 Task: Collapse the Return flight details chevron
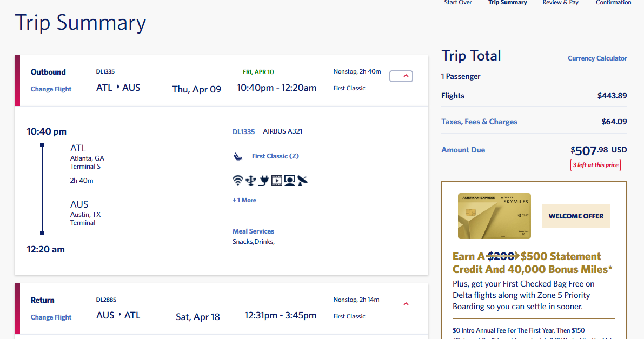406,304
